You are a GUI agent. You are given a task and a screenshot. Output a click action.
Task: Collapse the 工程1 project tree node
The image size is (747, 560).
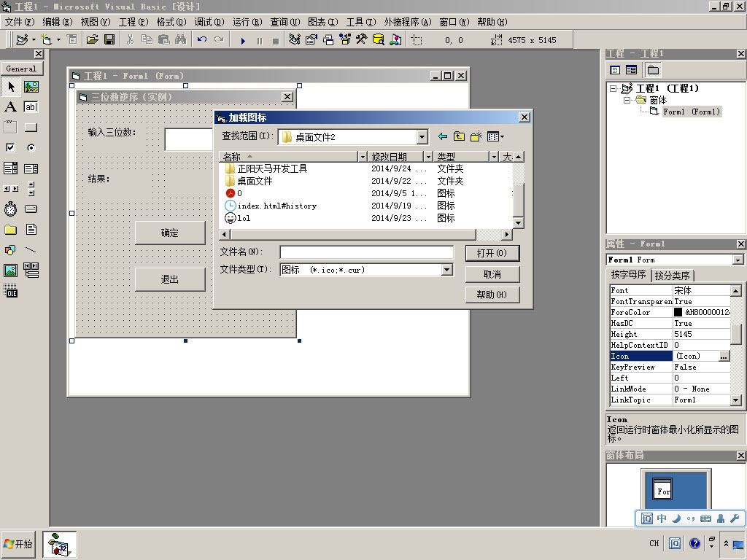614,88
